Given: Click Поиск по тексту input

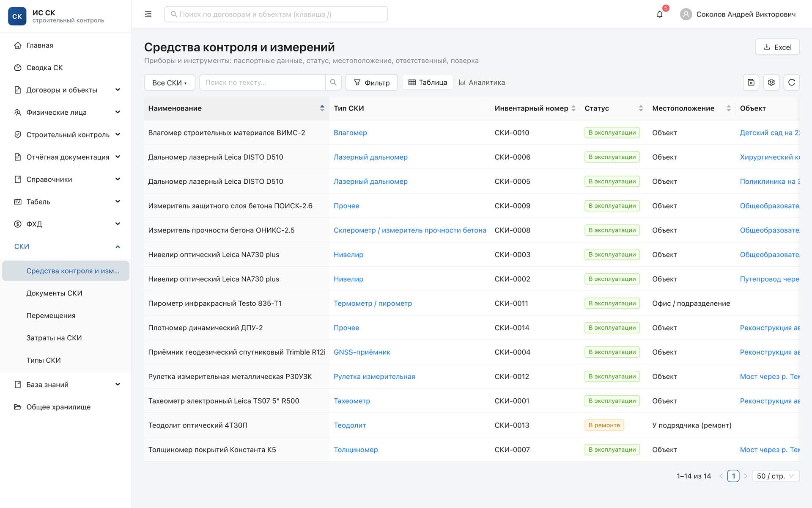Looking at the screenshot, I should [x=263, y=83].
